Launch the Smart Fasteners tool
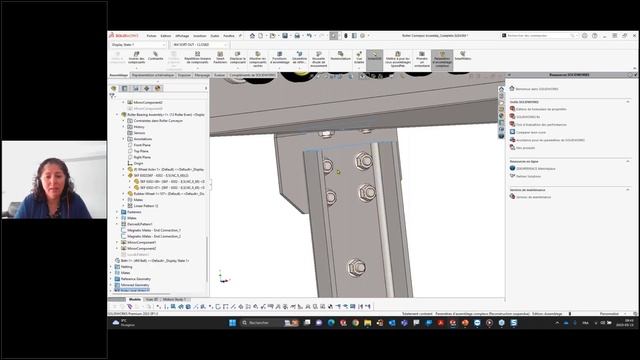The height and width of the screenshot is (360, 640). pyautogui.click(x=220, y=58)
